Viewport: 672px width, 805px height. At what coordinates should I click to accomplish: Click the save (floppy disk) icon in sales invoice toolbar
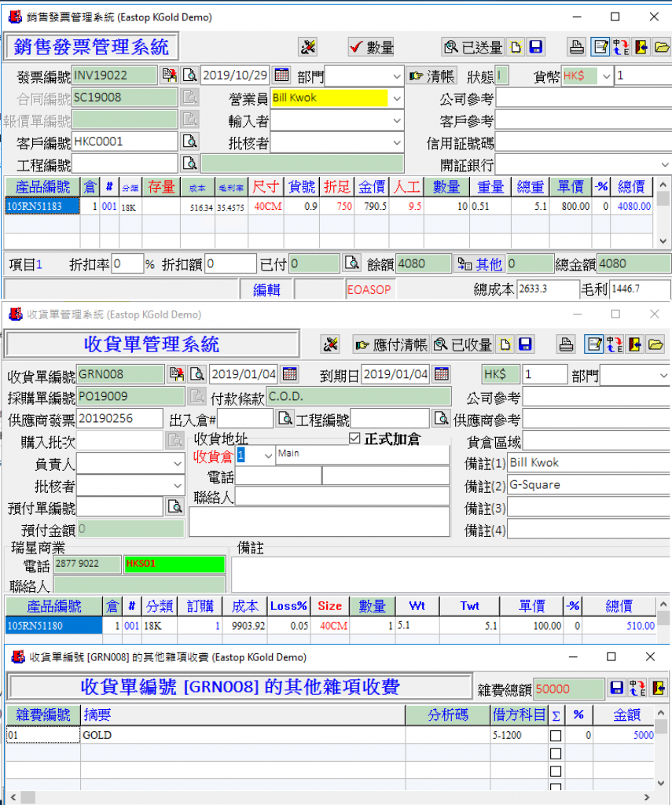[536, 47]
